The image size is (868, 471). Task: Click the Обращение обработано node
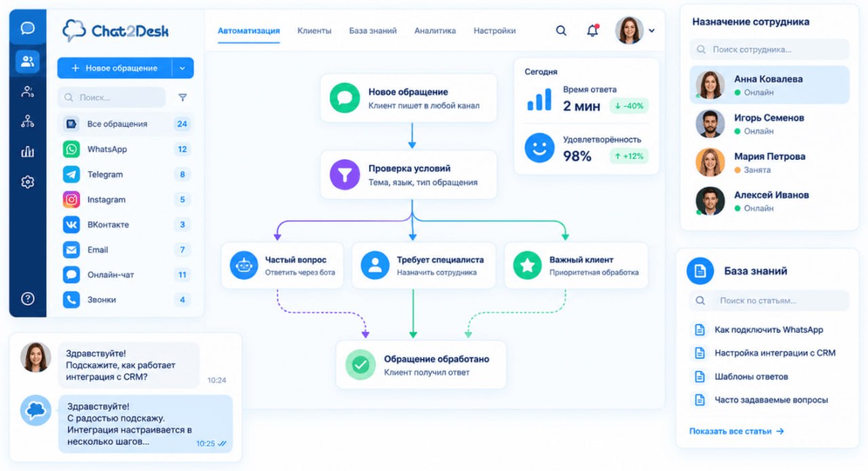(x=421, y=365)
